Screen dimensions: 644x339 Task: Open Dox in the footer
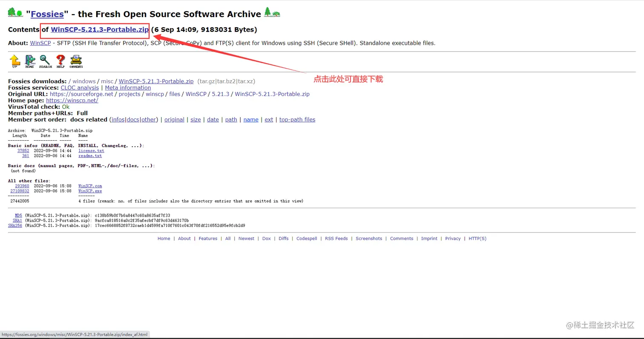tap(267, 239)
